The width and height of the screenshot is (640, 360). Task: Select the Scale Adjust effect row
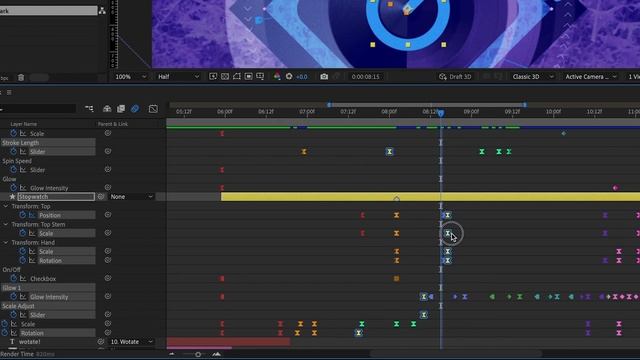coord(48,306)
